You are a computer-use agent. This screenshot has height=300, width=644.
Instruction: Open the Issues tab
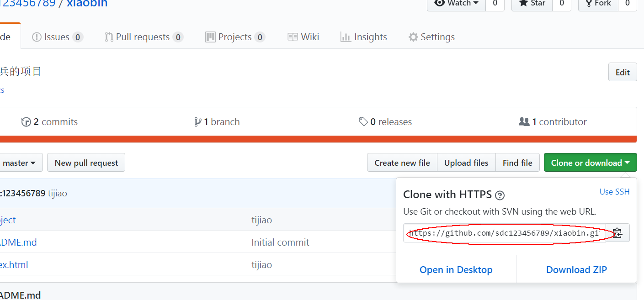pos(57,37)
